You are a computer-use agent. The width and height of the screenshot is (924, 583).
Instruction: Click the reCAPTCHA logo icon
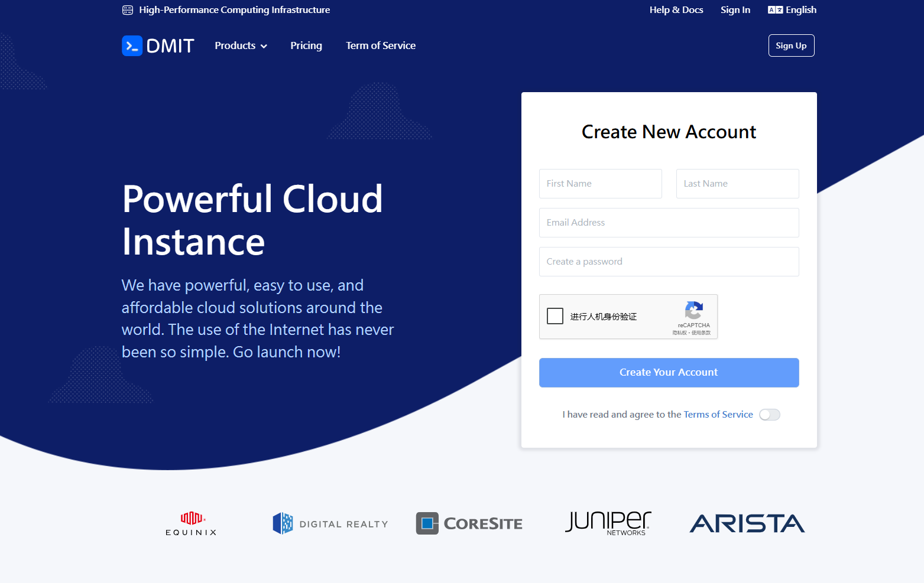[693, 310]
